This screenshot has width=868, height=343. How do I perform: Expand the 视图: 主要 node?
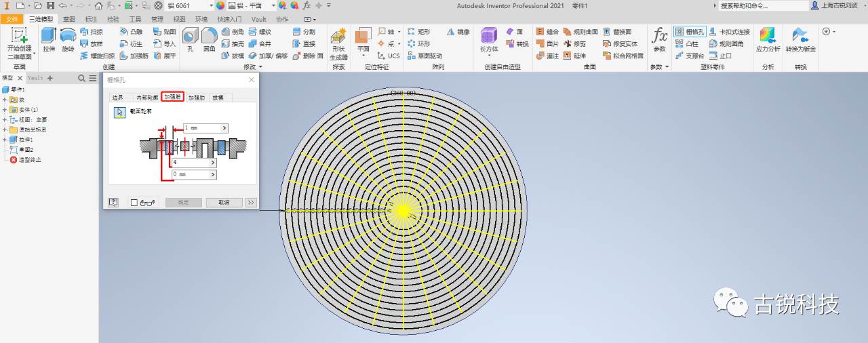click(5, 119)
